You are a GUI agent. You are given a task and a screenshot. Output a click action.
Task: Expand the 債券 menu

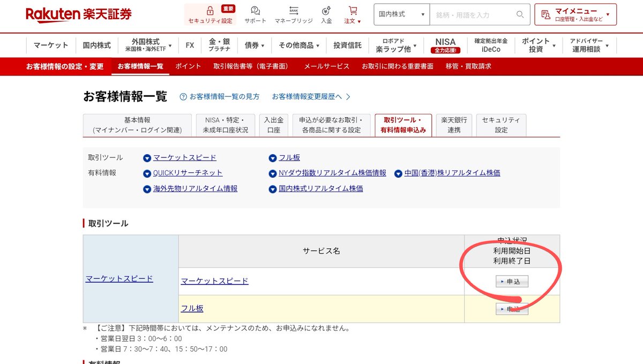coord(255,45)
